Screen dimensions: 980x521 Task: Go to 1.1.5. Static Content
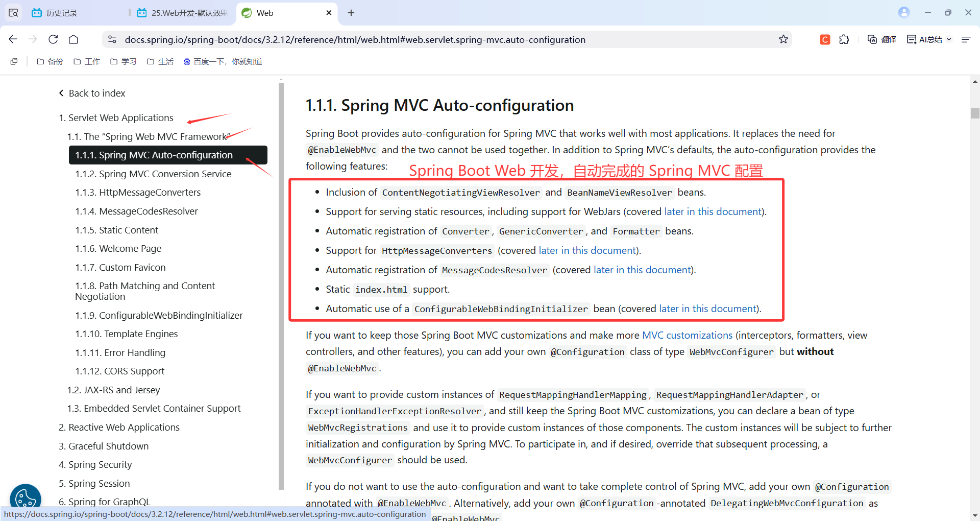116,230
